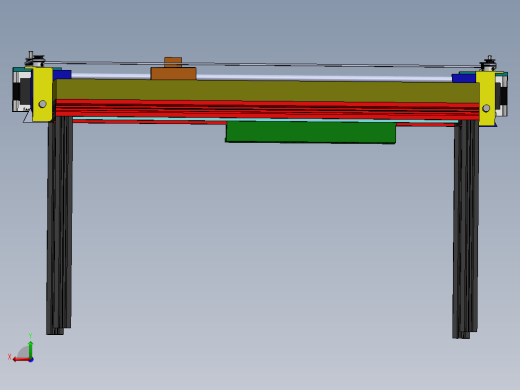Select the green plate under the beam
The width and height of the screenshot is (520, 390).
click(x=311, y=132)
